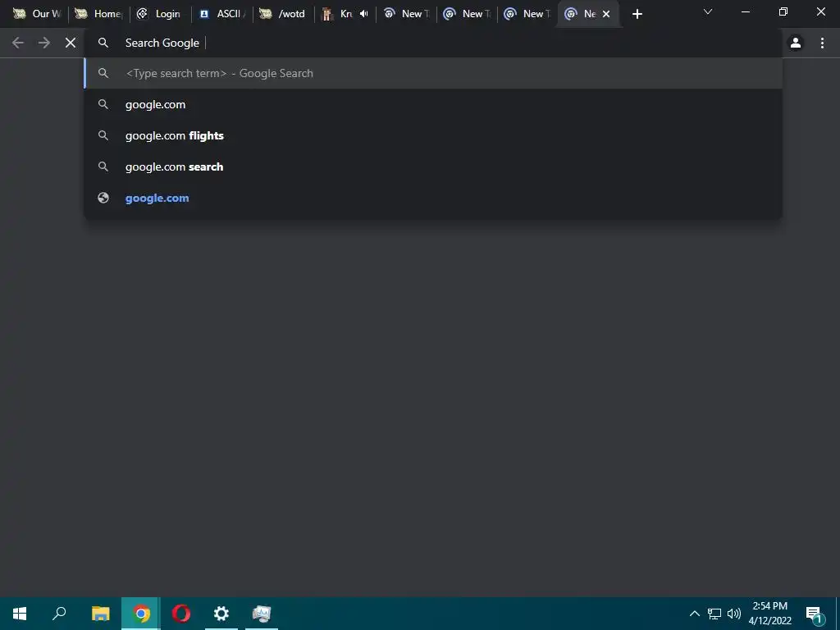Select the google.com search suggestion
This screenshot has width=840, height=630.
tap(433, 104)
